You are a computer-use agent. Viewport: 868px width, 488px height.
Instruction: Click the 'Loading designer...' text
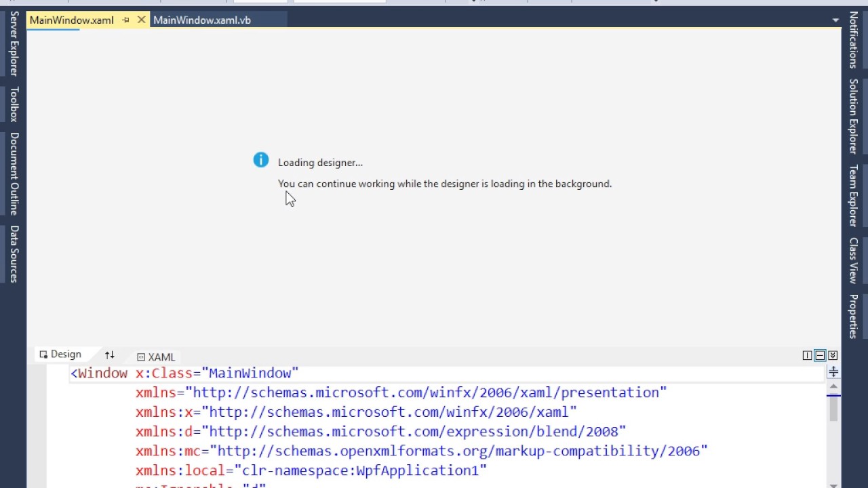(x=320, y=163)
